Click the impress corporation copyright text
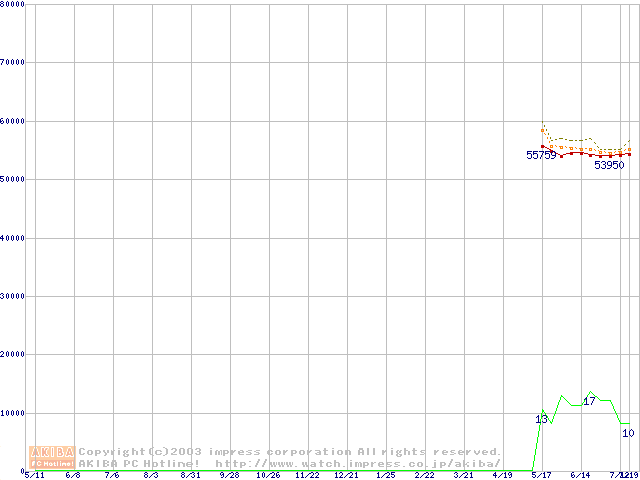This screenshot has height=480, width=640. pyautogui.click(x=290, y=452)
